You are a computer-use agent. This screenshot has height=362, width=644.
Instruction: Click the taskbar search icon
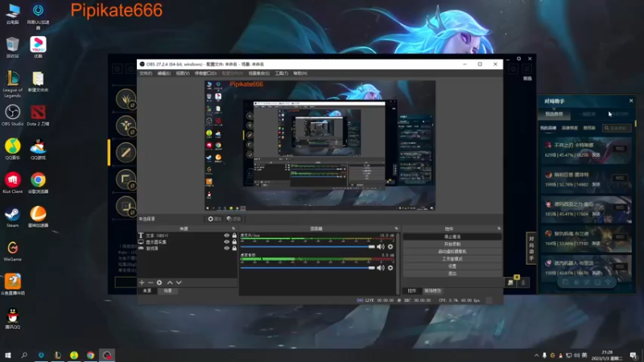pyautogui.click(x=24, y=355)
